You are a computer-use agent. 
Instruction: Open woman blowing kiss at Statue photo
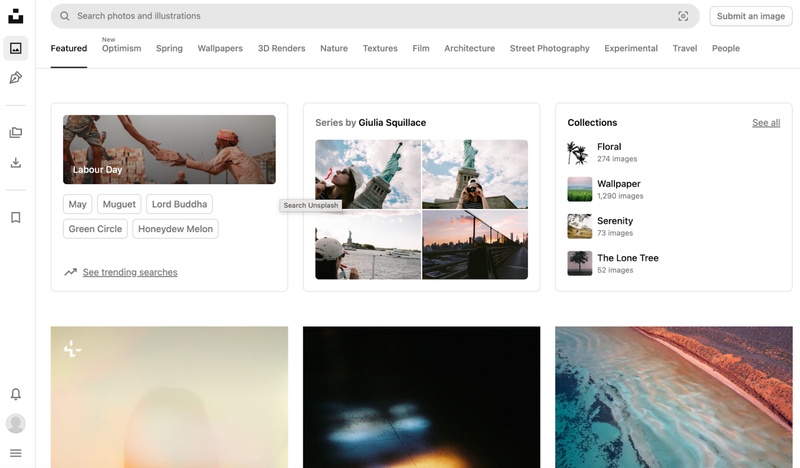(368, 175)
